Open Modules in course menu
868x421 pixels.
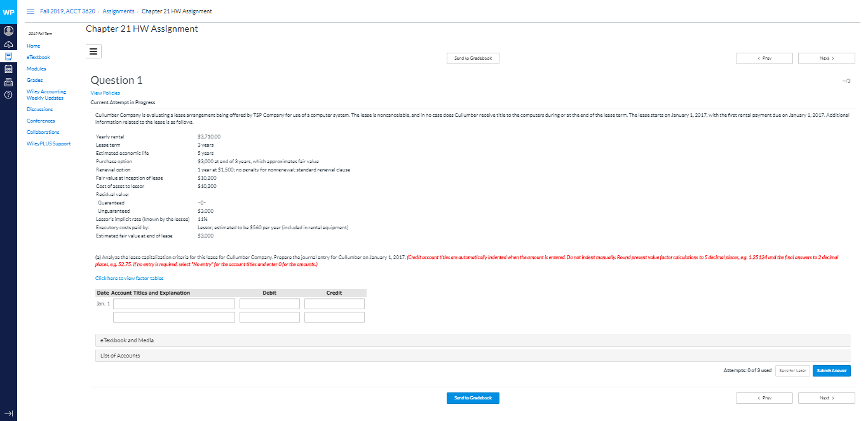[x=36, y=69]
